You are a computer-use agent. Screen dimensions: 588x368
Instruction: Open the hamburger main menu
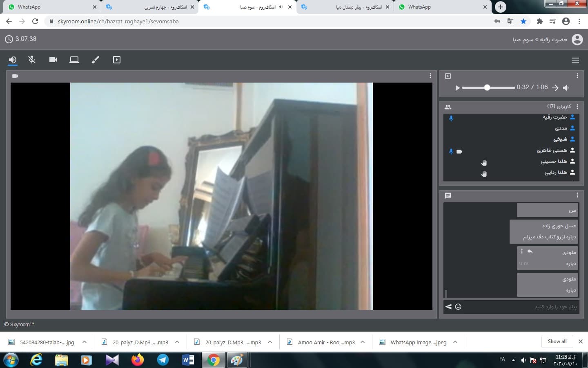[x=575, y=60]
